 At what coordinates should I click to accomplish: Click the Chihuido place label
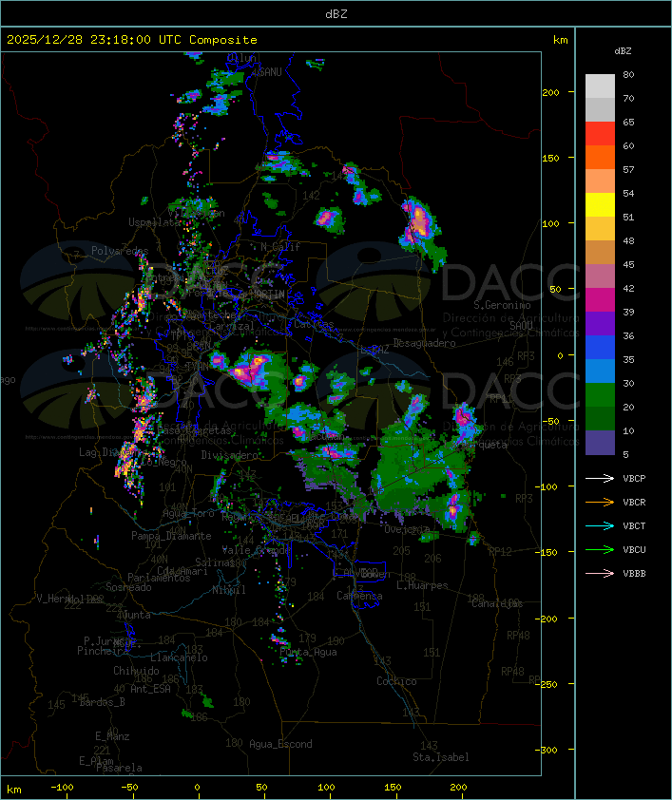(x=136, y=671)
